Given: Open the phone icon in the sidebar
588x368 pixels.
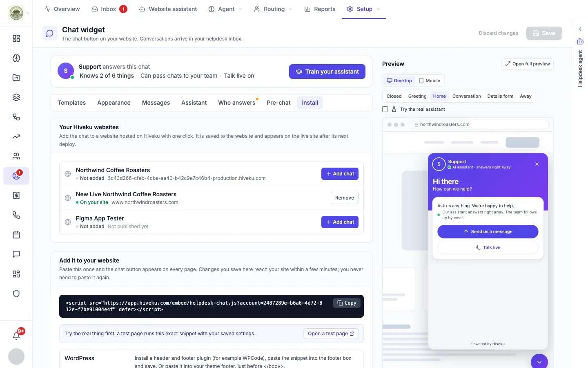Looking at the screenshot, I should tap(16, 215).
